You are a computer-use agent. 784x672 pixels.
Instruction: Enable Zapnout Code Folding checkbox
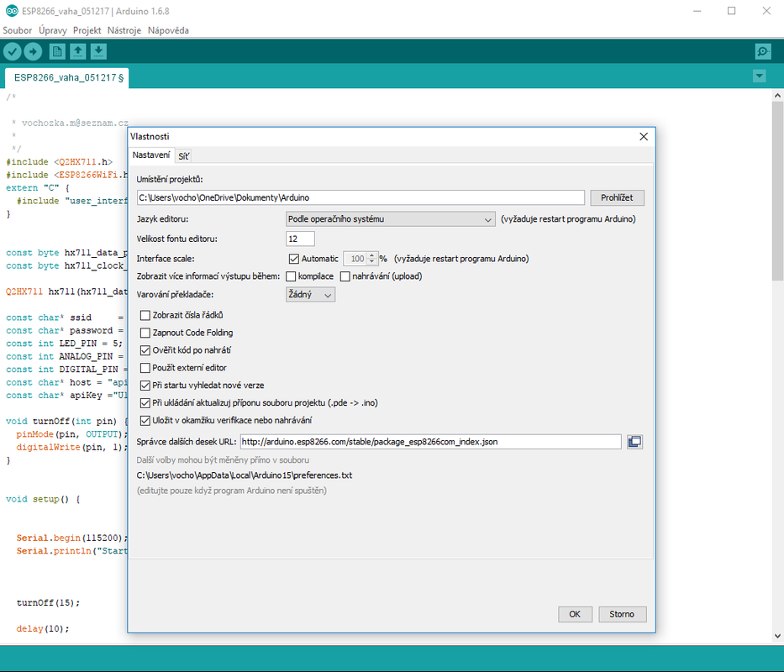point(145,333)
